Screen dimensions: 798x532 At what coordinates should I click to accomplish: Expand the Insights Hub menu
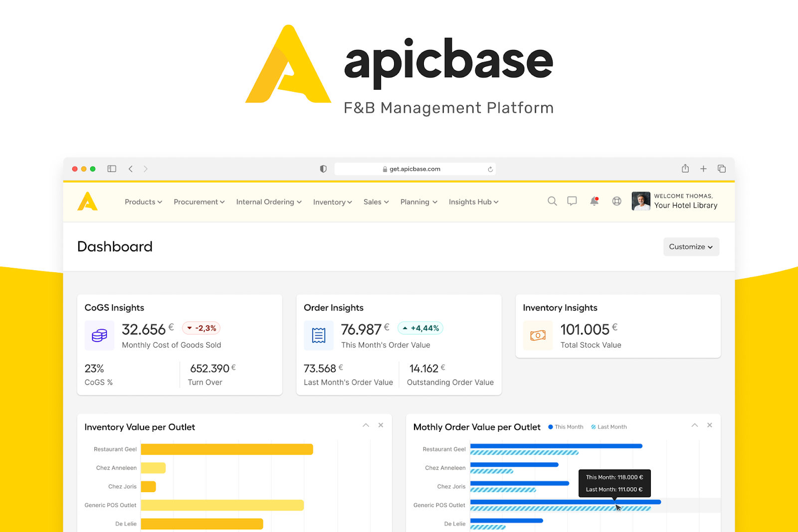pyautogui.click(x=473, y=202)
